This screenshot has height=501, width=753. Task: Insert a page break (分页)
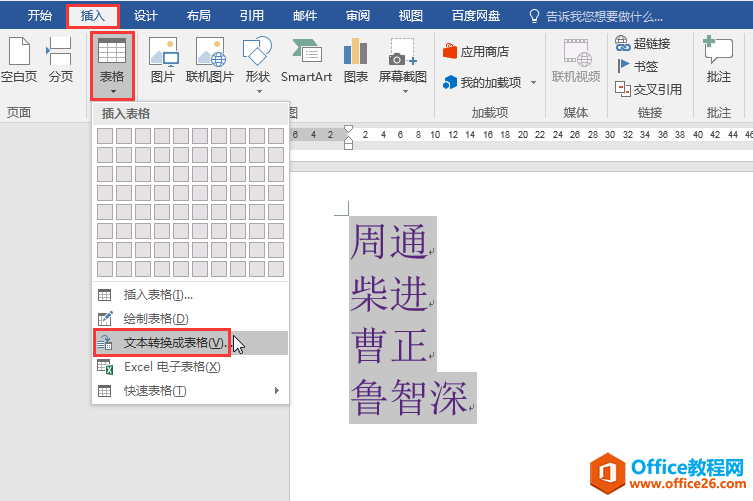[x=61, y=60]
